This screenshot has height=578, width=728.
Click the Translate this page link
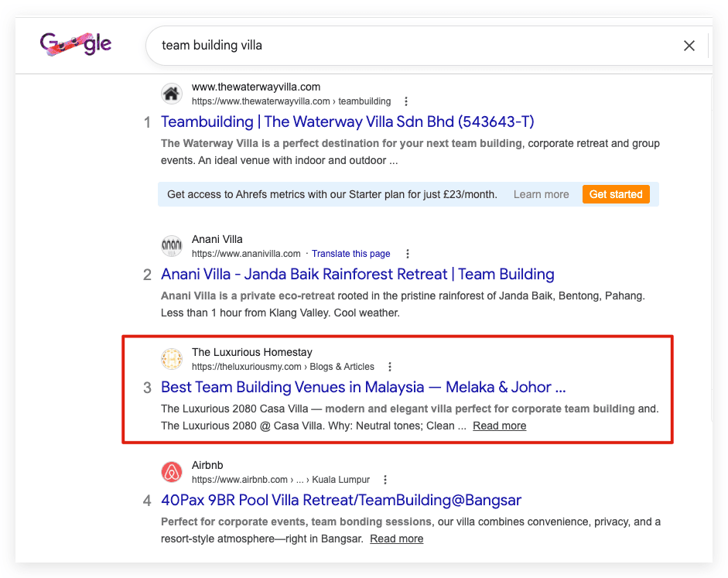coord(350,254)
